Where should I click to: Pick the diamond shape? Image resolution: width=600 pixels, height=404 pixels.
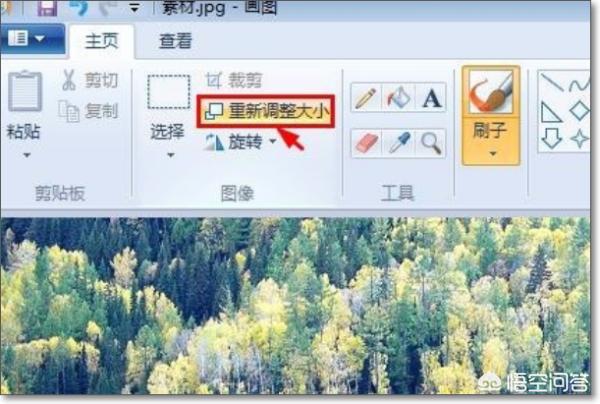click(579, 111)
